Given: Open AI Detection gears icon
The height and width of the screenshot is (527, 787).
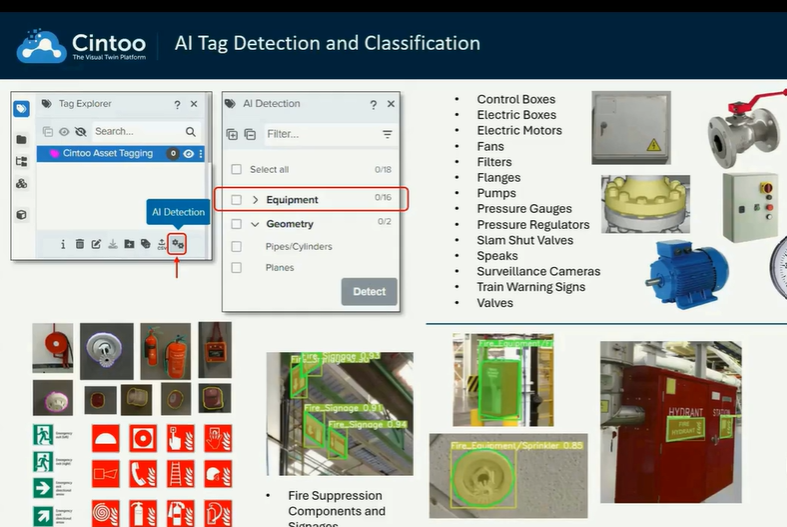Looking at the screenshot, I should click(178, 244).
